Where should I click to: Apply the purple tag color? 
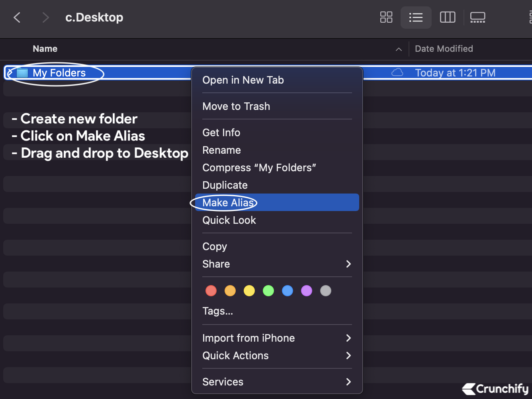(307, 291)
